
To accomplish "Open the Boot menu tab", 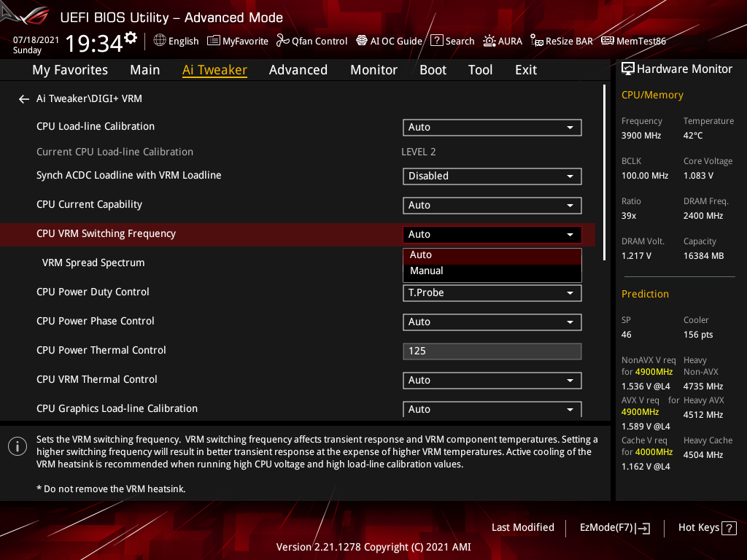I will point(433,69).
